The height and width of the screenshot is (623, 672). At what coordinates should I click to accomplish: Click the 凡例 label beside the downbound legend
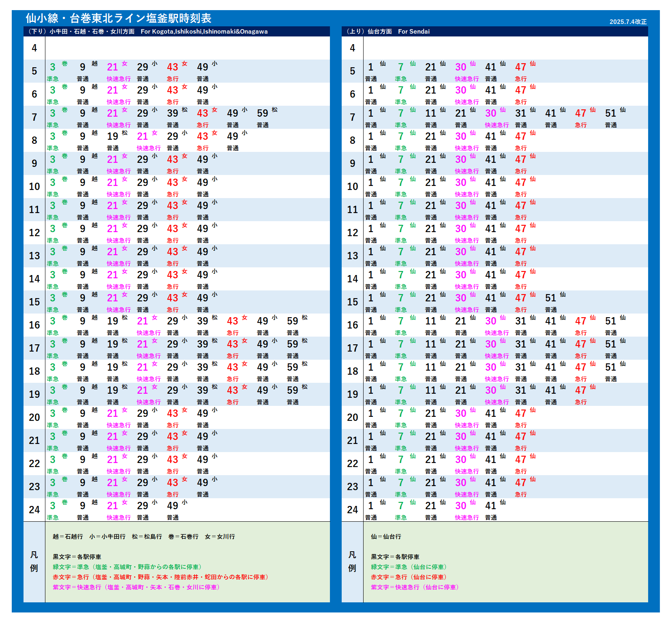pos(34,562)
